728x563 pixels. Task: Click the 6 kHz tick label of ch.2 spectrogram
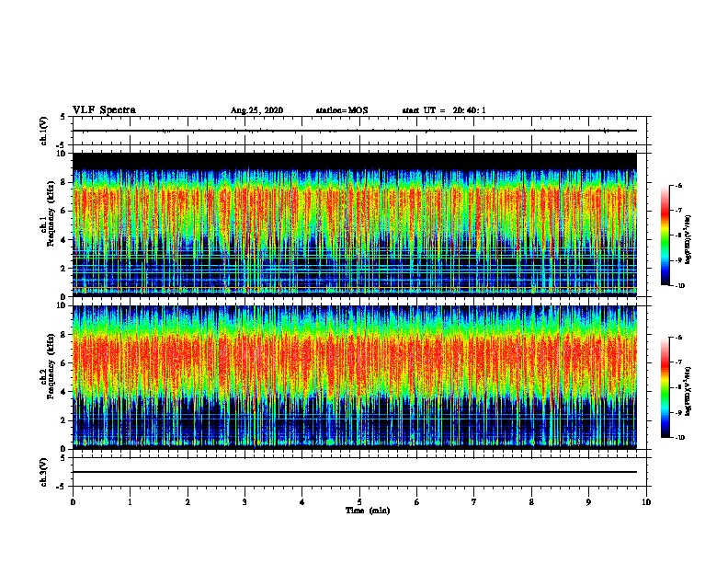pyautogui.click(x=63, y=363)
